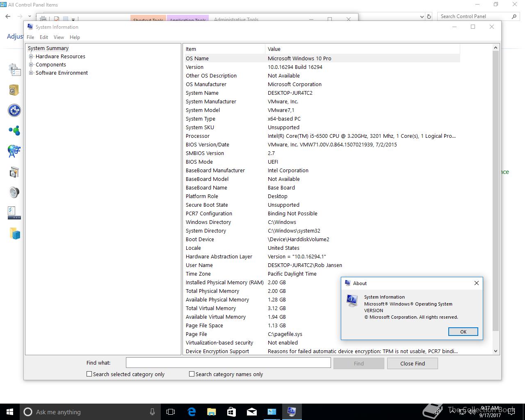The image size is (525, 420).
Task: Click OK in the About dialog
Action: pos(463,332)
